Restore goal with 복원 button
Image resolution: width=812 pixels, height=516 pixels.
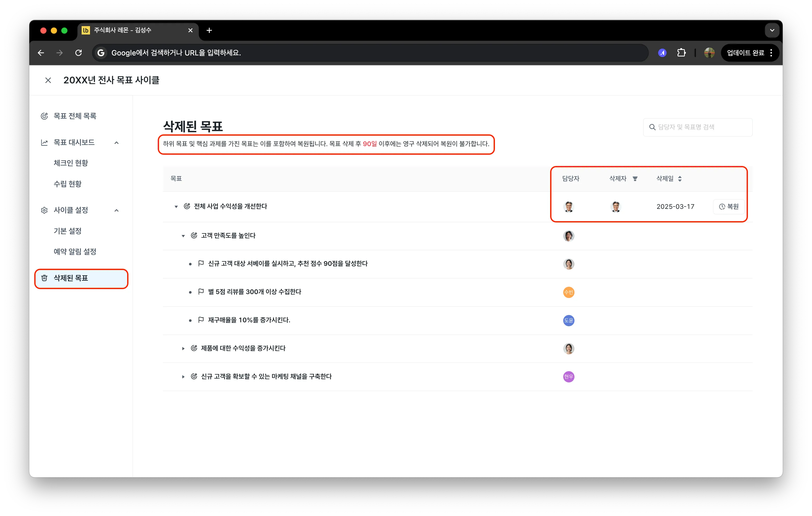click(x=729, y=207)
